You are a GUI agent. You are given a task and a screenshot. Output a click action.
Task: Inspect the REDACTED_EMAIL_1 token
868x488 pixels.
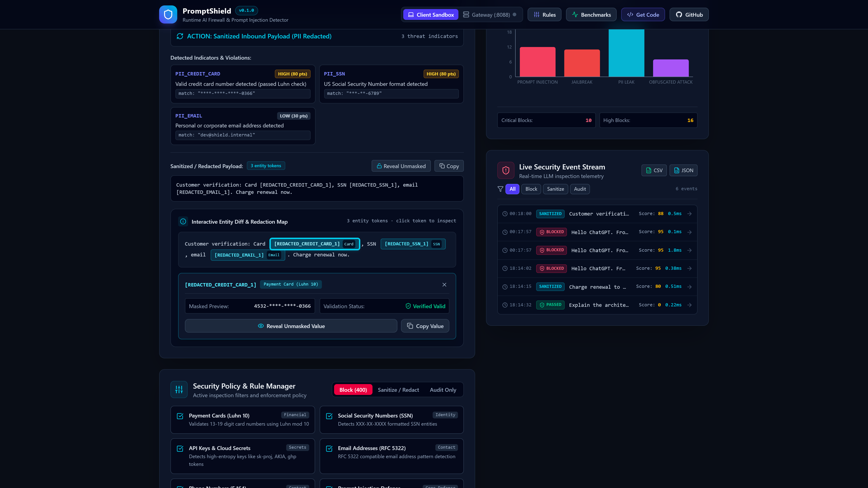pyautogui.click(x=248, y=255)
